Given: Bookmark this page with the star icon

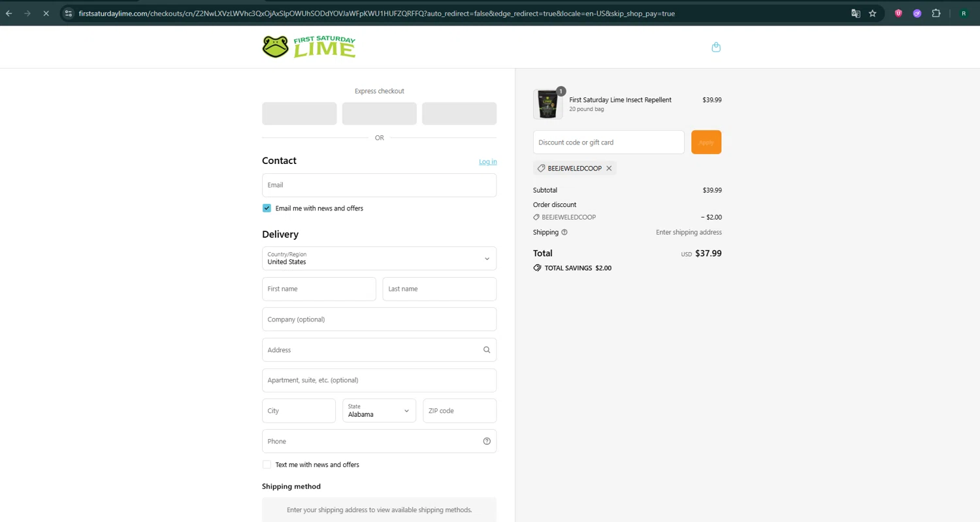Looking at the screenshot, I should point(872,13).
